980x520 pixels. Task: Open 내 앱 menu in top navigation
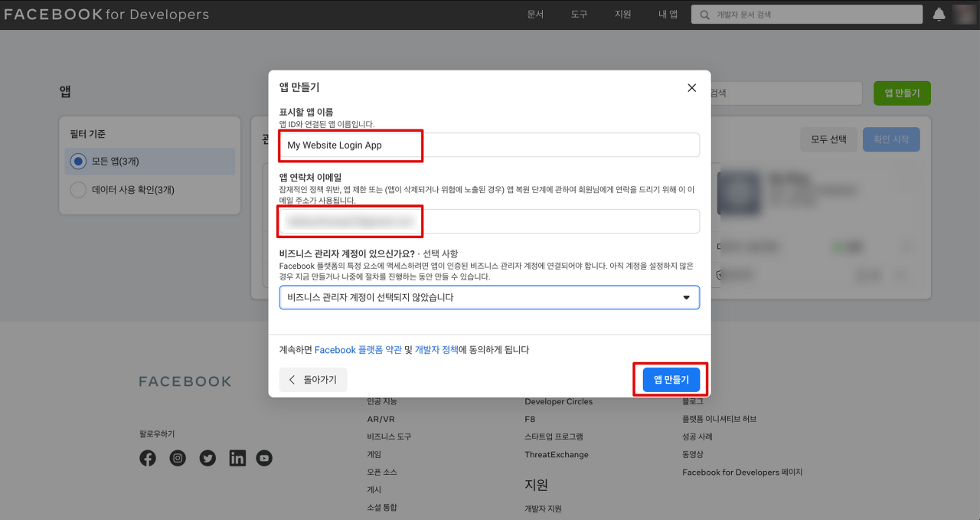(668, 15)
